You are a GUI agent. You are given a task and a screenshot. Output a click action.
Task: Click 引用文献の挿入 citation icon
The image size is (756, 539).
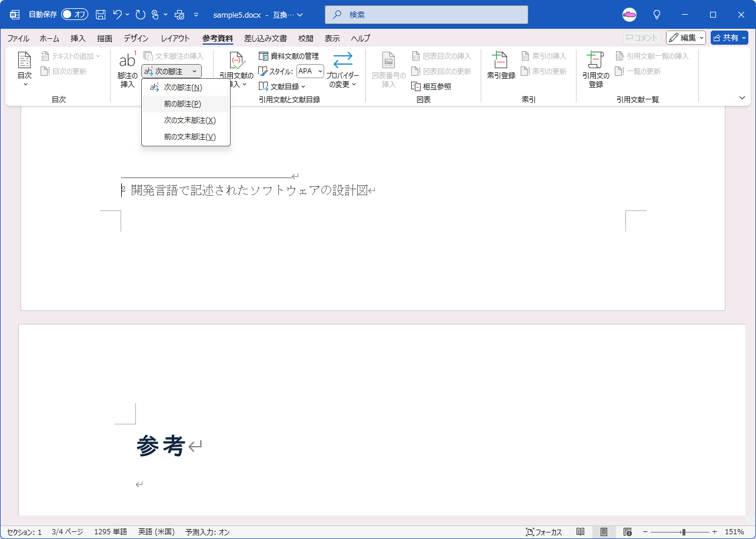pyautogui.click(x=236, y=70)
